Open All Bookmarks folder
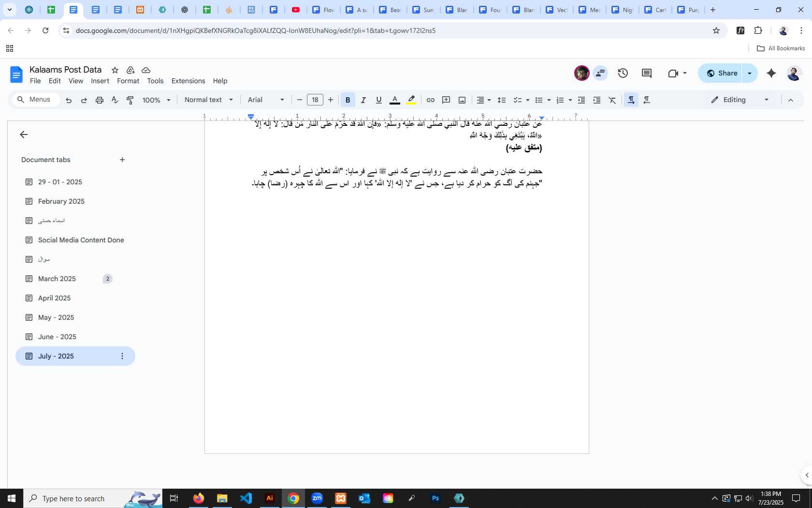The width and height of the screenshot is (812, 508). pos(781,48)
